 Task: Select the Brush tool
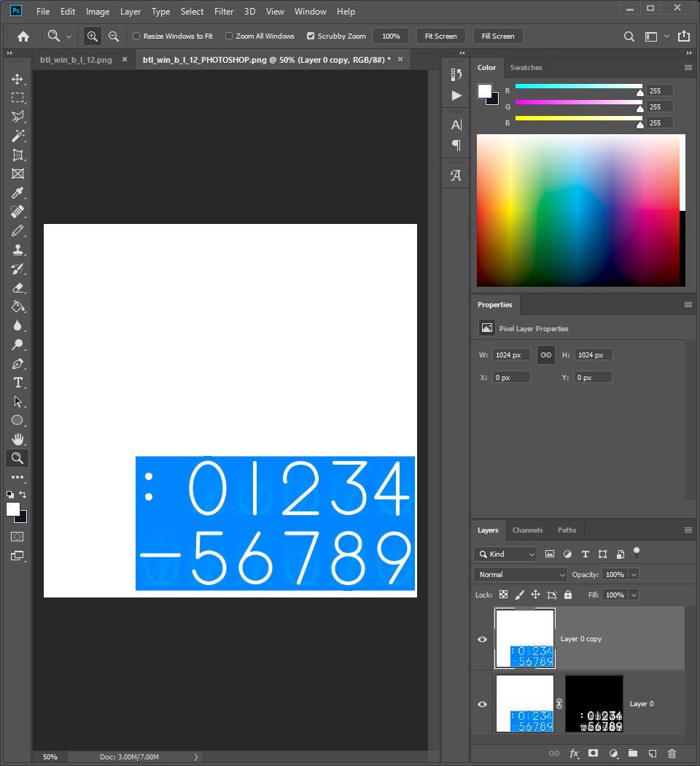click(x=17, y=231)
